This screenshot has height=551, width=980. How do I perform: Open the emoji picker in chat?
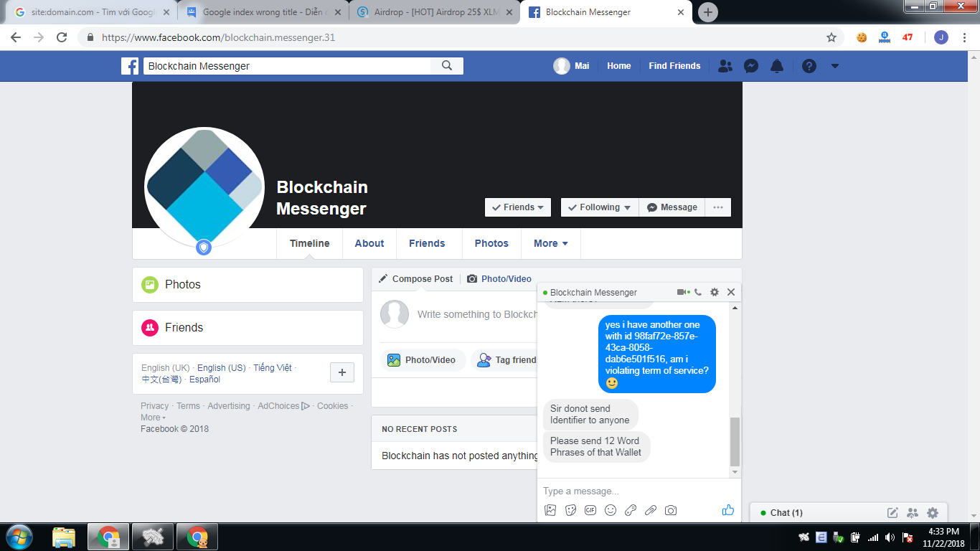(x=611, y=510)
